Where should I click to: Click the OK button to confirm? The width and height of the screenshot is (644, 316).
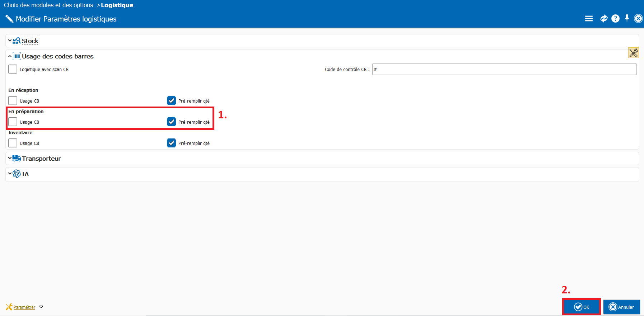tap(582, 307)
